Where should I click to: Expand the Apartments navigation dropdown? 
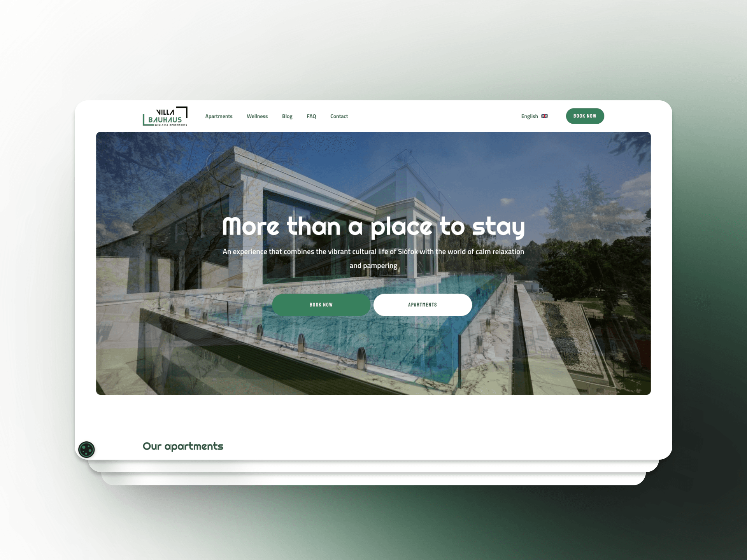tap(219, 116)
